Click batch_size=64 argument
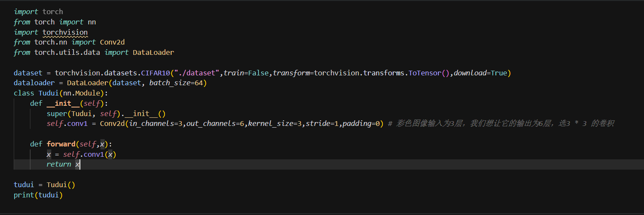Image resolution: width=644 pixels, height=215 pixels. tap(176, 84)
